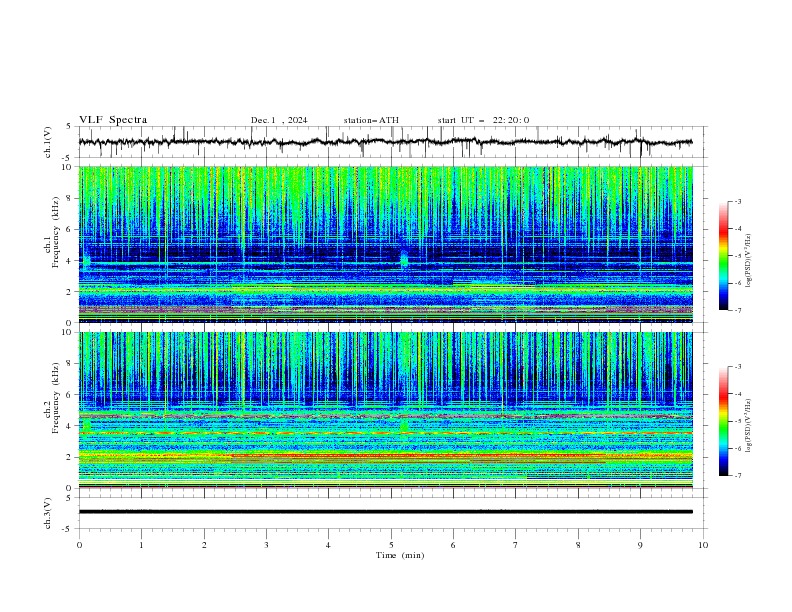Click the 'ch.3(V)' waveform axis label
Image resolution: width=792 pixels, height=612 pixels.
tap(48, 513)
